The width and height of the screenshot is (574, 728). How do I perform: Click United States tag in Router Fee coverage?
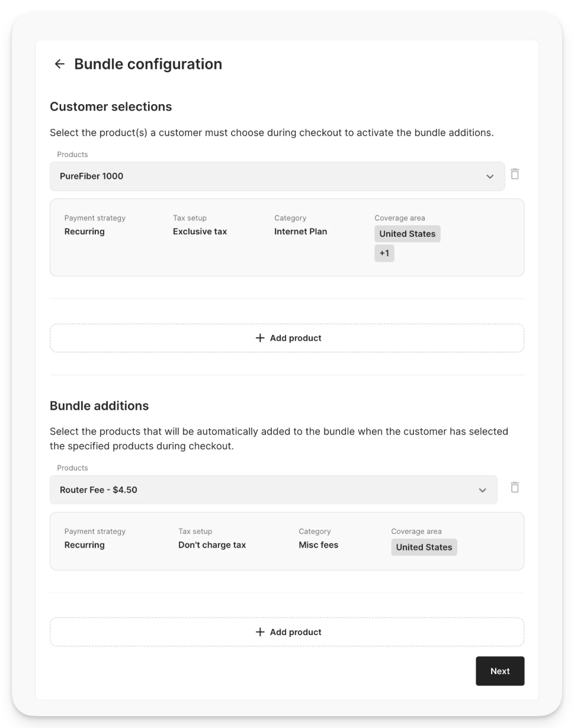point(424,547)
